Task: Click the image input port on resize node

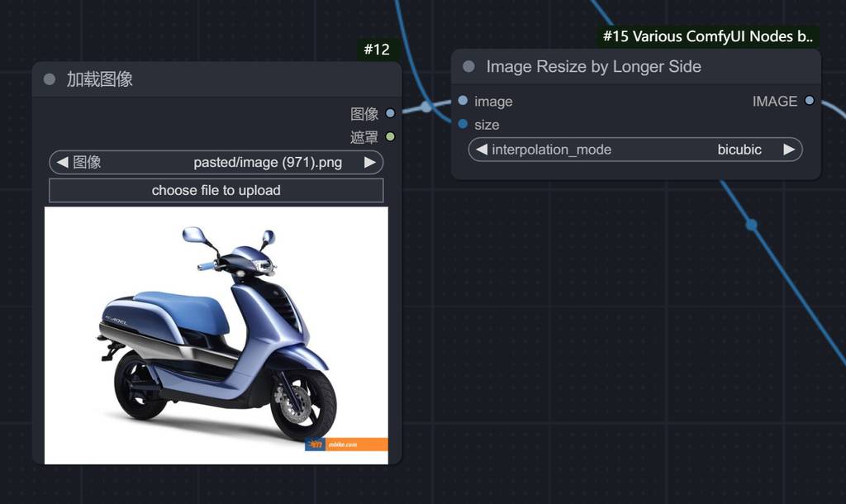Action: 463,101
